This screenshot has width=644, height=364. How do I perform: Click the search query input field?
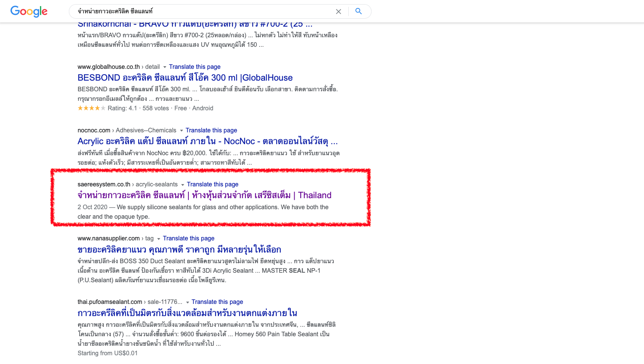pos(202,11)
